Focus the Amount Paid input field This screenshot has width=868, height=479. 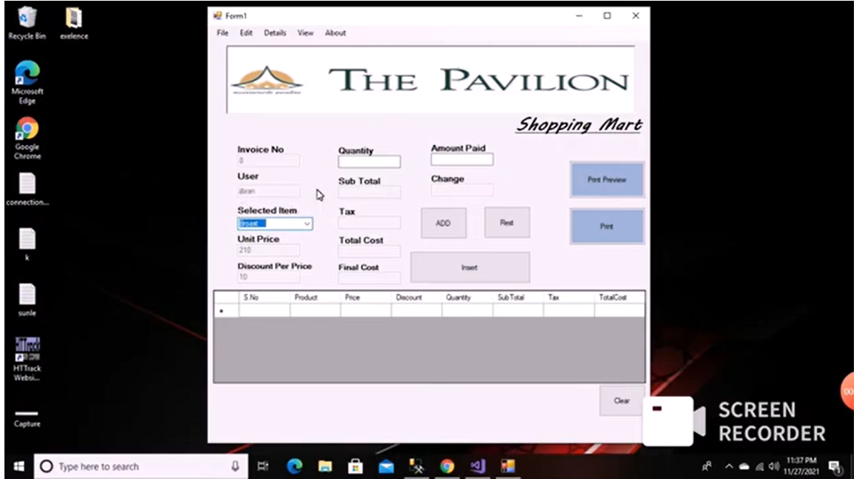[461, 159]
